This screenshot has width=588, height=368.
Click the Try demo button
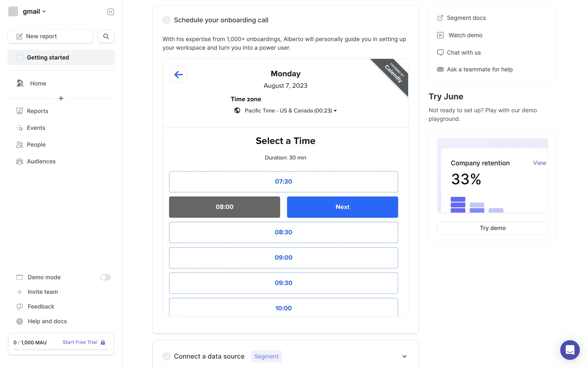[492, 228]
